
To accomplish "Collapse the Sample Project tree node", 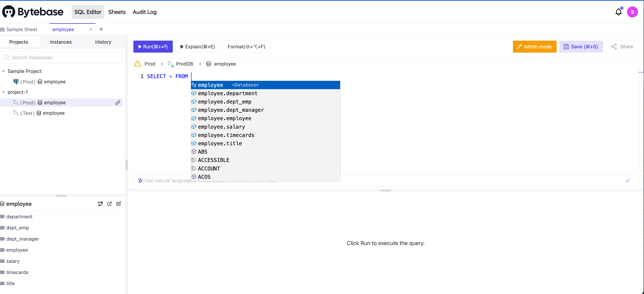I will click(3, 71).
